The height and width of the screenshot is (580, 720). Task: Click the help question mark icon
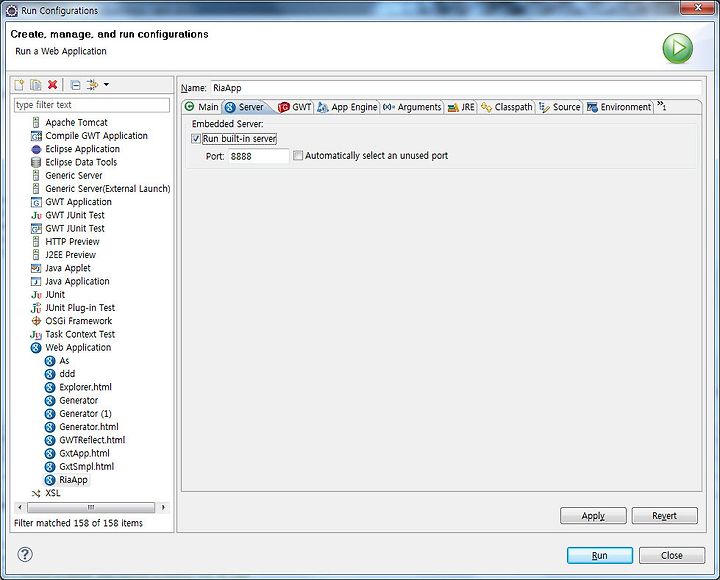(25, 554)
